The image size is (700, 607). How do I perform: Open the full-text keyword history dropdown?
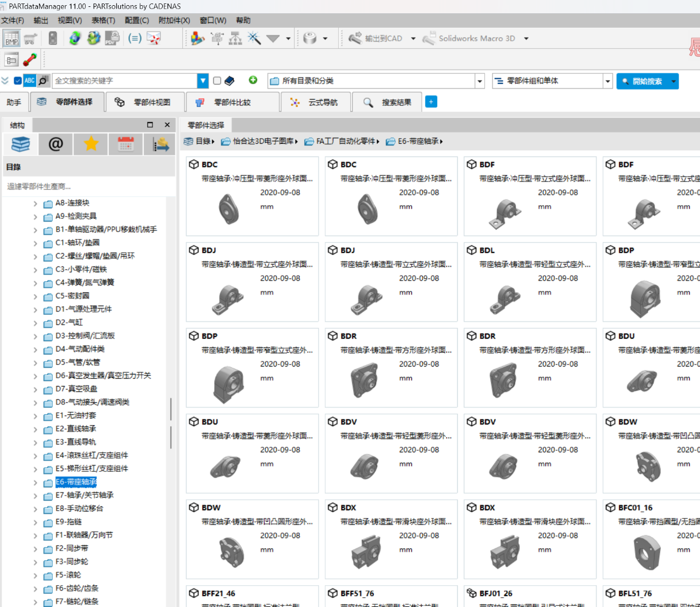(202, 81)
